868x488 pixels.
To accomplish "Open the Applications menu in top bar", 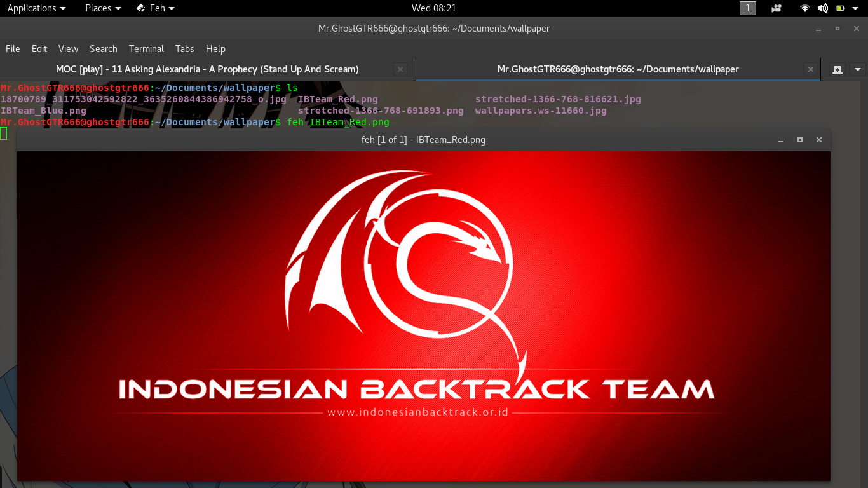I will 36,8.
